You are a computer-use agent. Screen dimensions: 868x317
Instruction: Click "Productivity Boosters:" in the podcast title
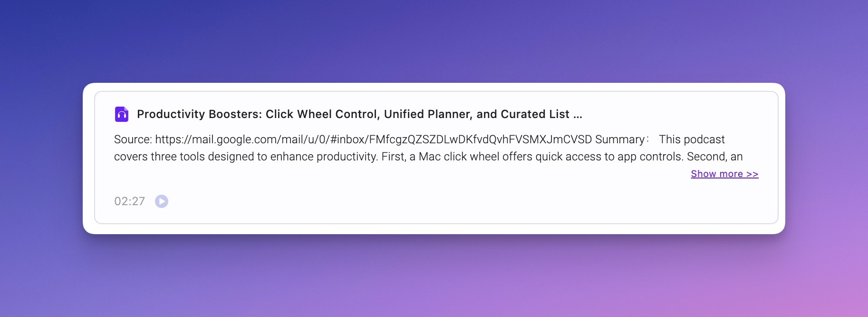click(x=199, y=114)
